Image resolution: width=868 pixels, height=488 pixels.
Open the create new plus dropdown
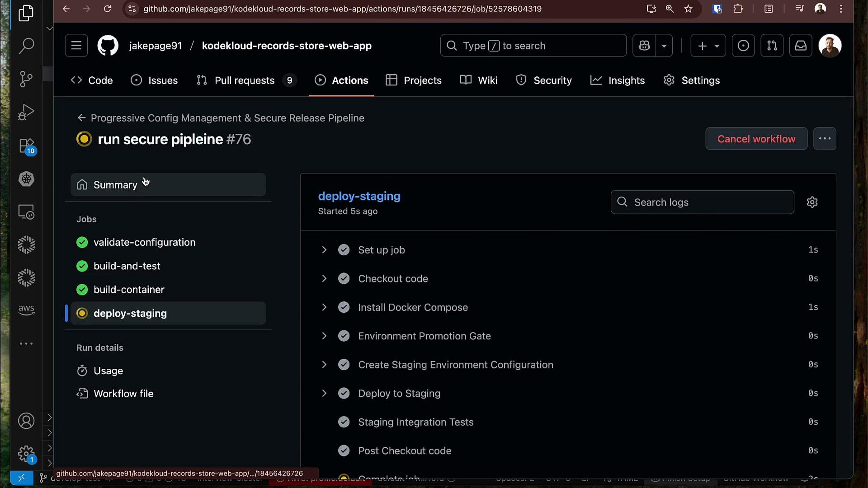point(708,46)
